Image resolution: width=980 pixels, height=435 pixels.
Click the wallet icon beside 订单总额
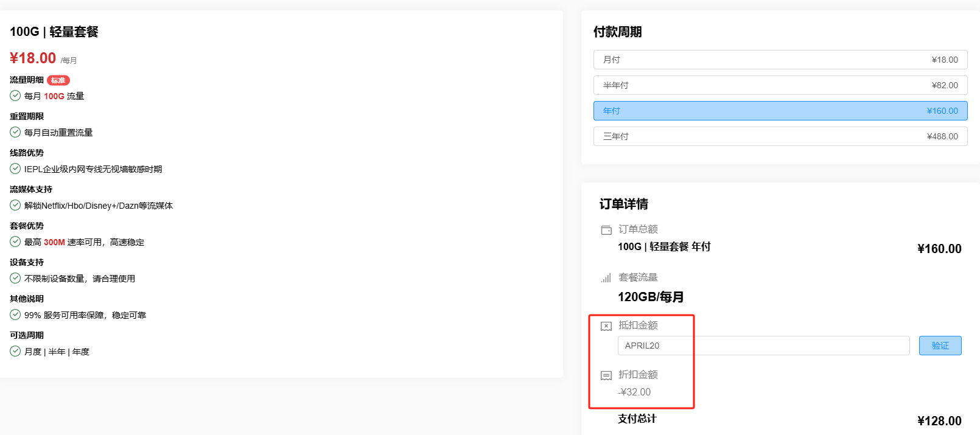pos(606,230)
